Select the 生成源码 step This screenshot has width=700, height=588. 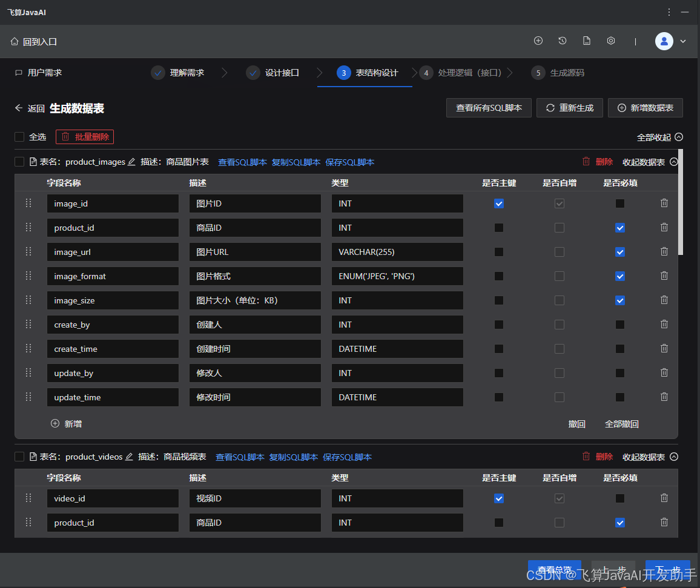559,73
